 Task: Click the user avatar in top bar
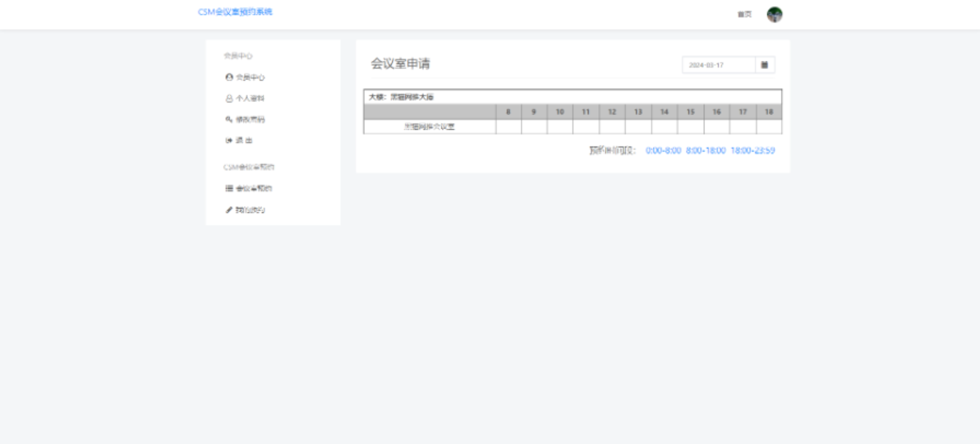click(774, 14)
